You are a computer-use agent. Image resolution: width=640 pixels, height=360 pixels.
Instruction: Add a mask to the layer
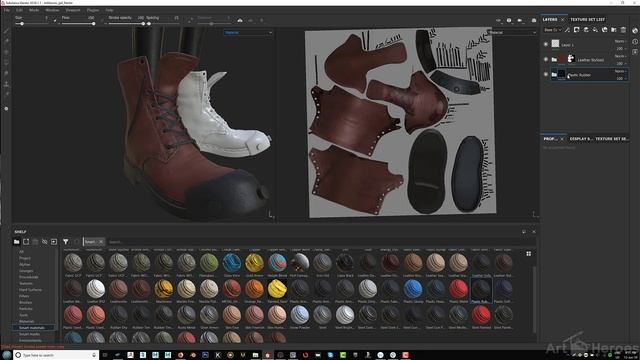click(577, 30)
